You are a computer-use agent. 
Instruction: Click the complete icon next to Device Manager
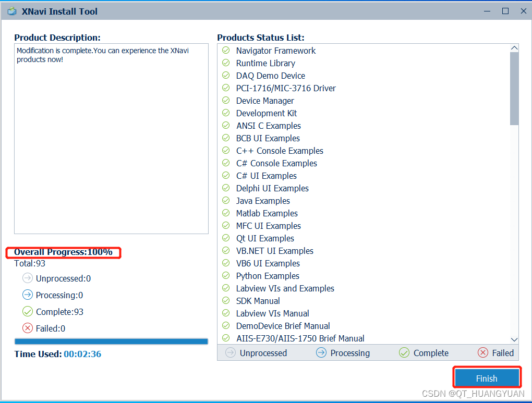click(x=226, y=101)
